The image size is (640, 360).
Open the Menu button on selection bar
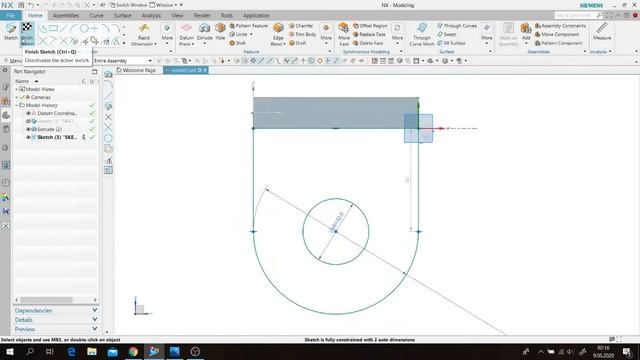[x=13, y=60]
